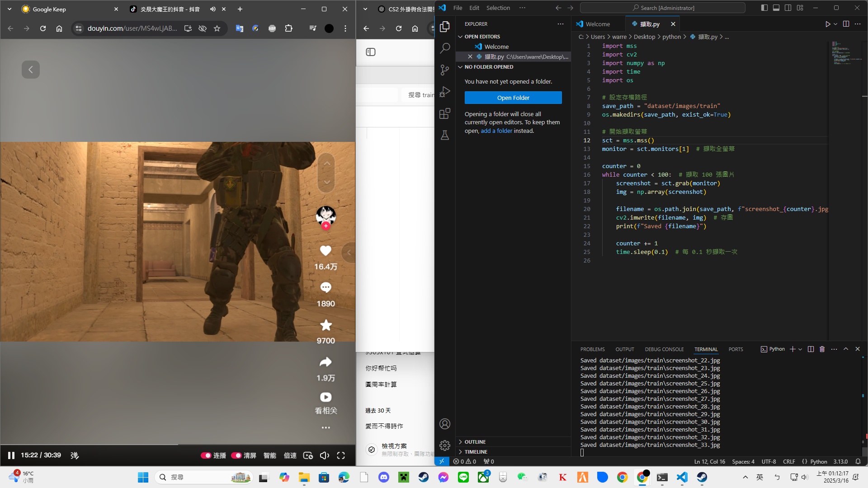Click the VS Code search command center field
The height and width of the screenshot is (488, 868).
click(x=663, y=8)
